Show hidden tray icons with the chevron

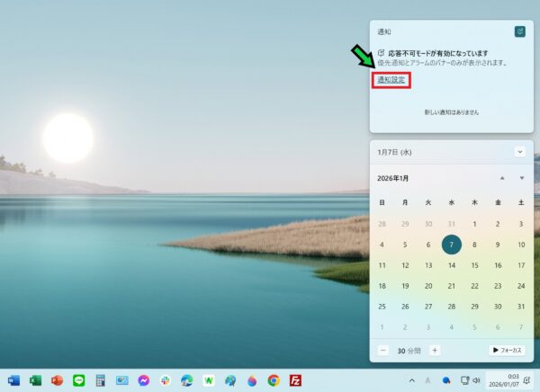coord(411,380)
